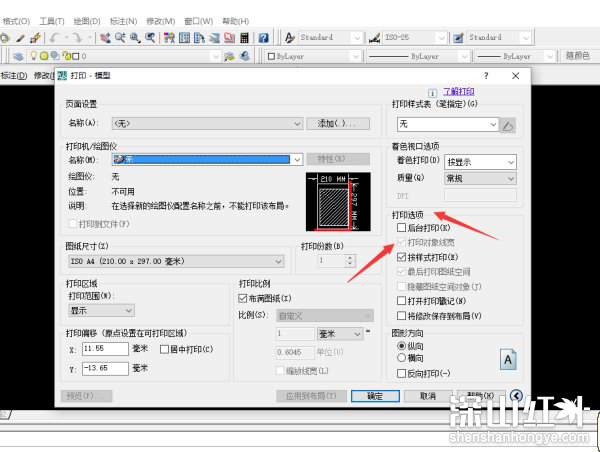600x452 pixels.
Task: Open the DesignCenter icon
Action: (x=184, y=38)
